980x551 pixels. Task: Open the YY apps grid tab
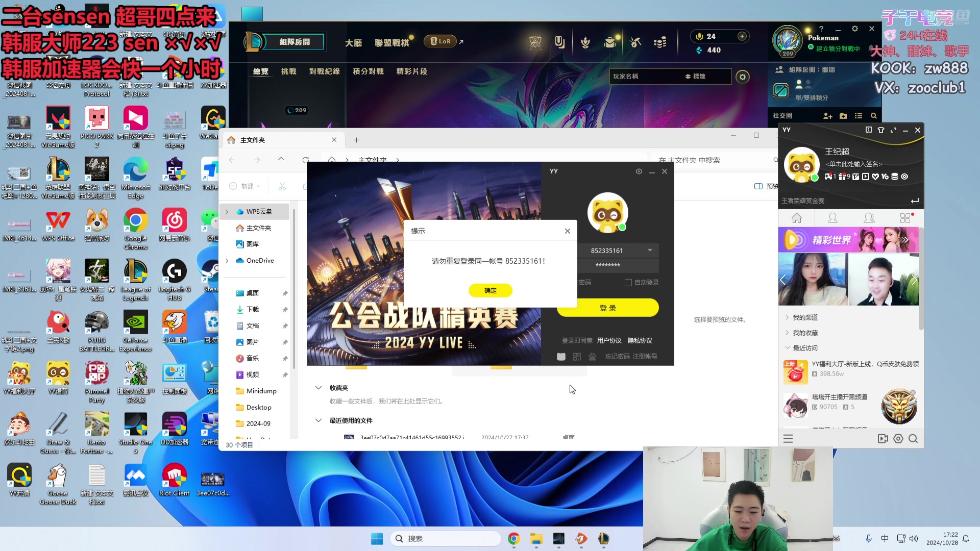[905, 218]
